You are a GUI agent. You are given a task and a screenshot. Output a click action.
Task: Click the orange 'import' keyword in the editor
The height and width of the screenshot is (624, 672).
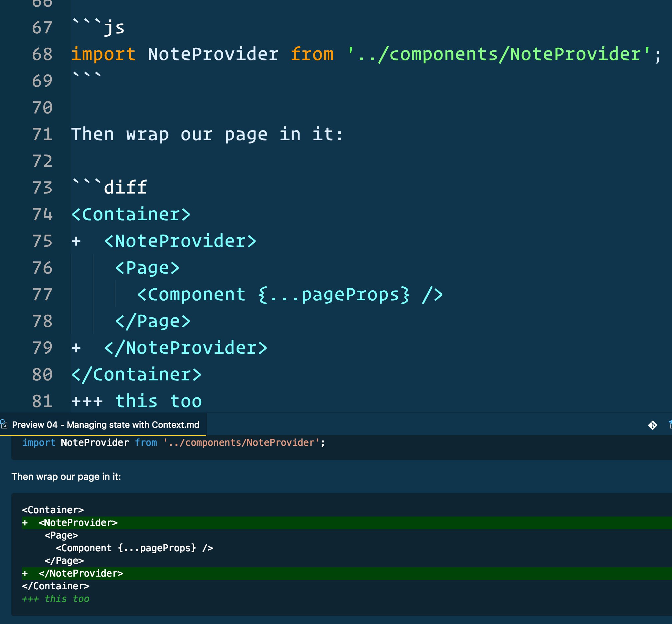point(103,54)
